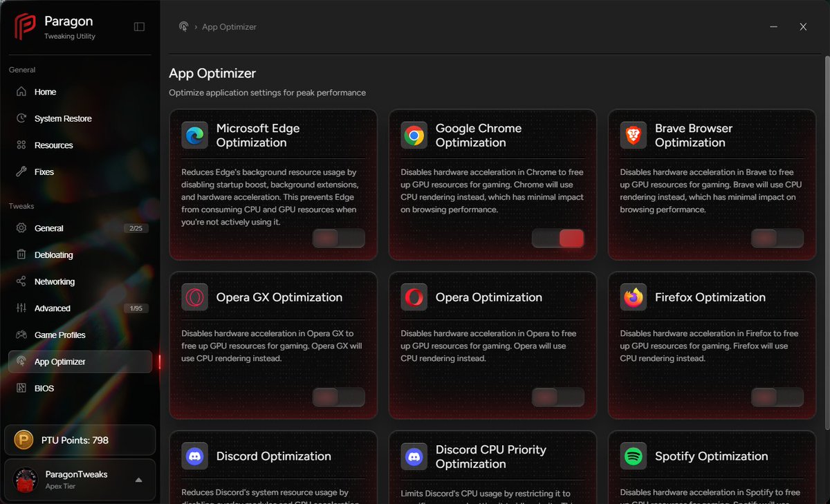The height and width of the screenshot is (504, 830).
Task: Click the PTU Points: 798 button
Action: click(x=80, y=440)
